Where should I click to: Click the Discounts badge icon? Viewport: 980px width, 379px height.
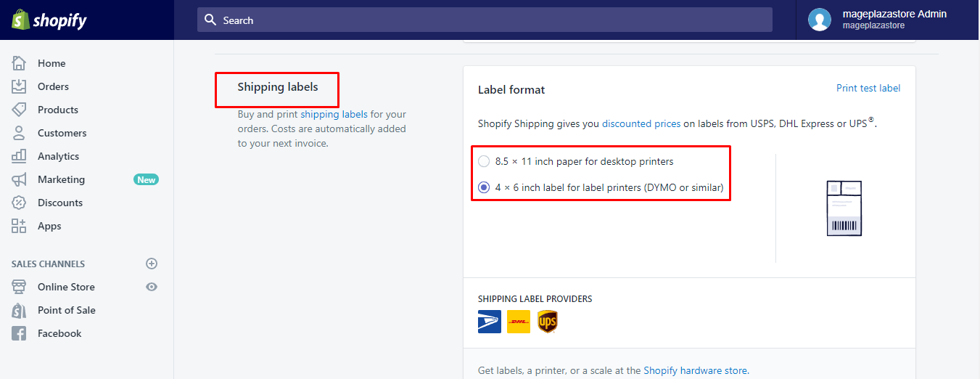tap(19, 203)
